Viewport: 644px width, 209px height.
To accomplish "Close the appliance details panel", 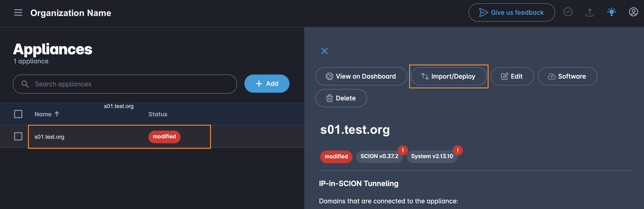I will [x=324, y=51].
